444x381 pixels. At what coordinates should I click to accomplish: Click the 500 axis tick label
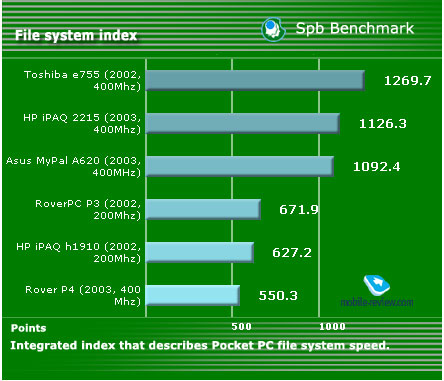coord(241,327)
